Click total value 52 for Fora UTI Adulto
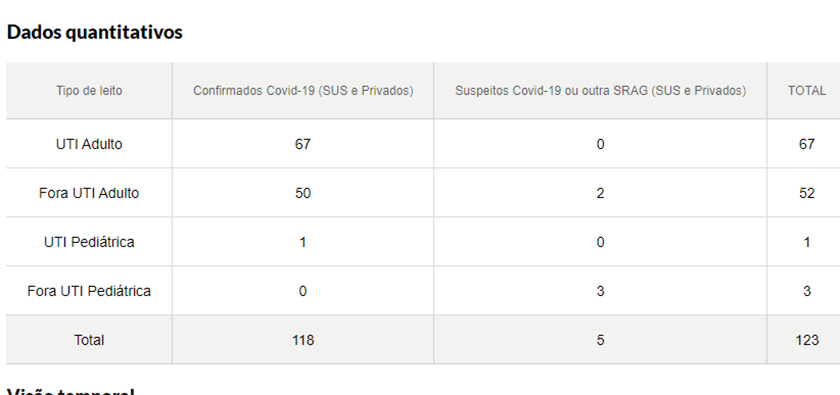The width and height of the screenshot is (840, 395). 807,193
